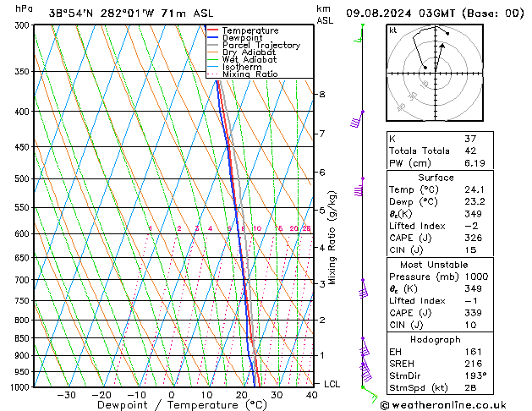Click the 40 temperature axis label

(311, 395)
